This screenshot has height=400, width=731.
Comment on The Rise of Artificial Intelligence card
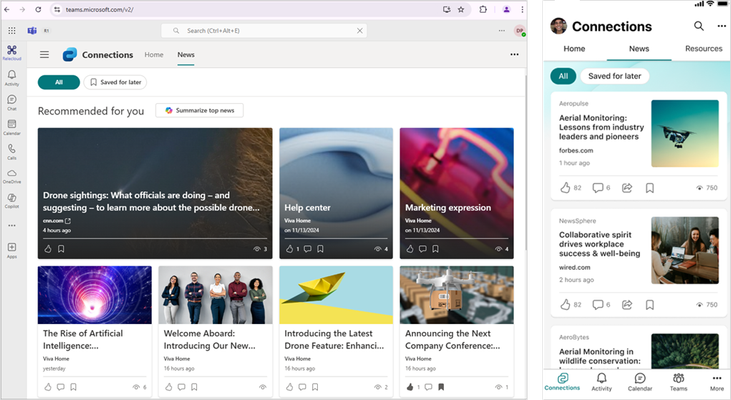61,387
